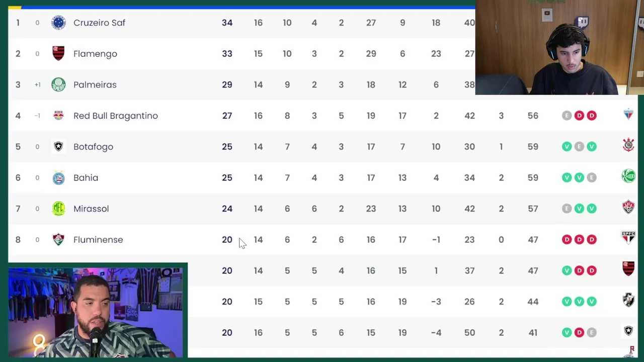Click the 56 value in Bragantino row

pos(533,116)
